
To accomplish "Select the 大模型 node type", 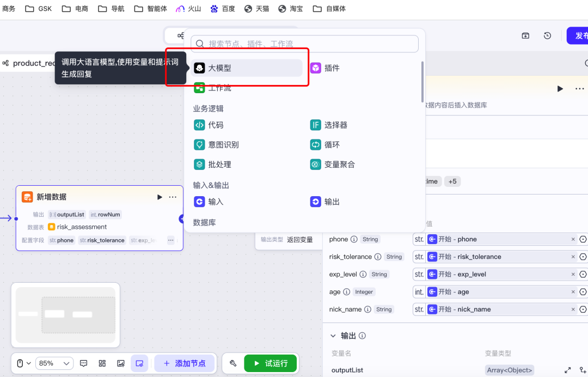I will tap(247, 68).
